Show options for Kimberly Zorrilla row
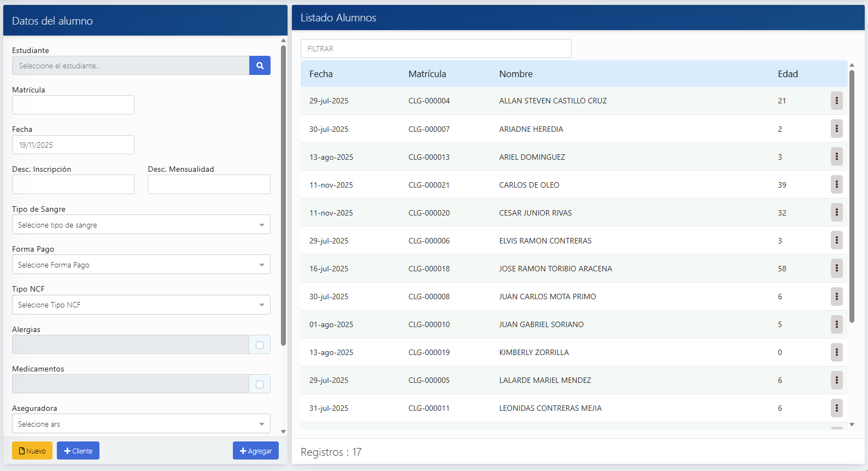The image size is (868, 471). pyautogui.click(x=836, y=352)
